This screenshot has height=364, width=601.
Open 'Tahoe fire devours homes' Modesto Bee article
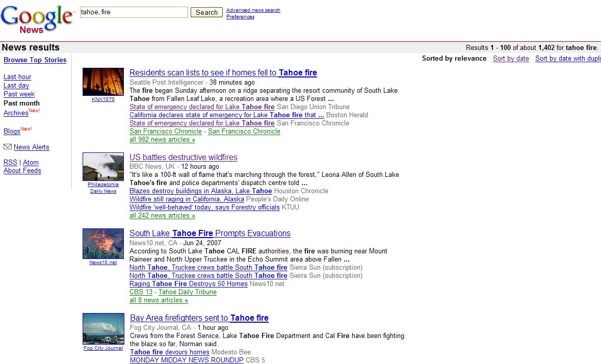170,352
